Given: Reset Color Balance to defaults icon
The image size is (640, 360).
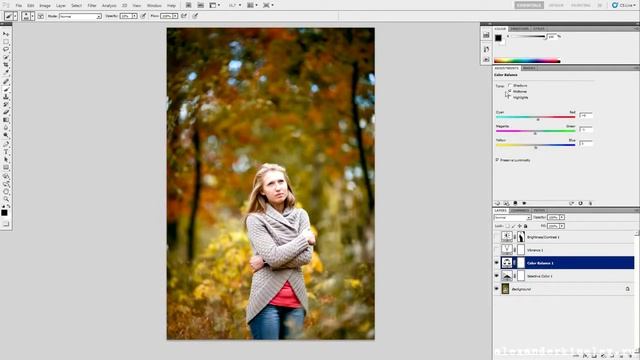Looking at the screenshot, I should click(580, 203).
